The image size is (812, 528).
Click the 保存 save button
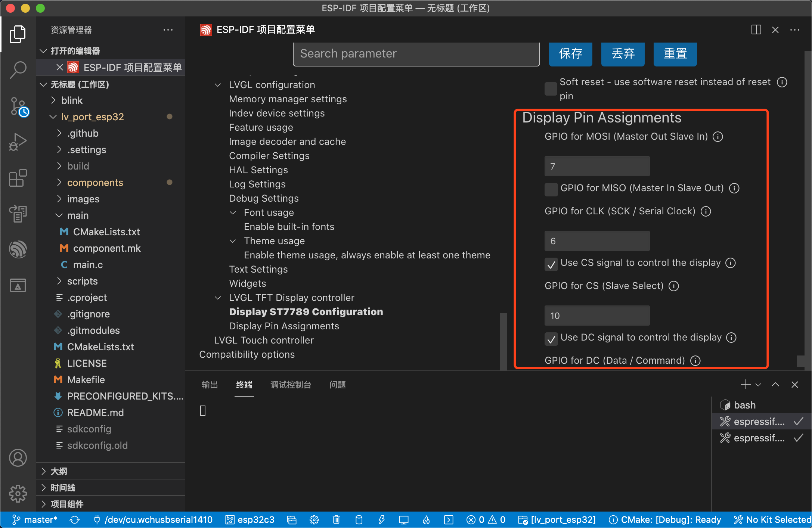coord(570,54)
